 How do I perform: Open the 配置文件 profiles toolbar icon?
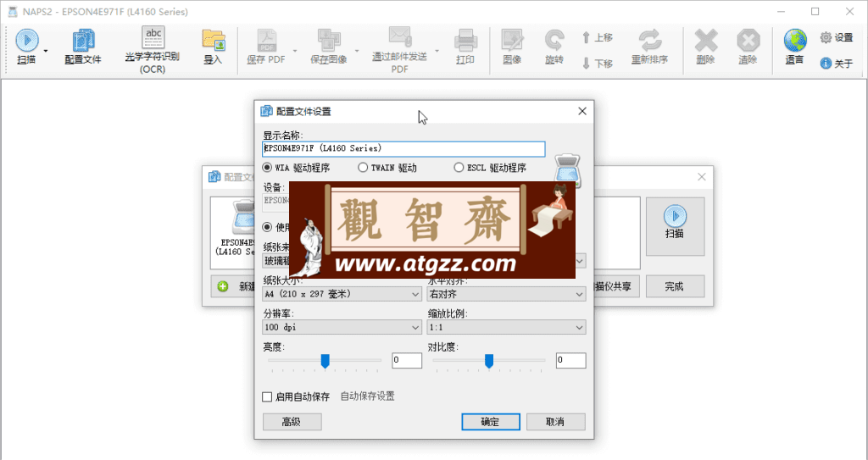[x=83, y=47]
